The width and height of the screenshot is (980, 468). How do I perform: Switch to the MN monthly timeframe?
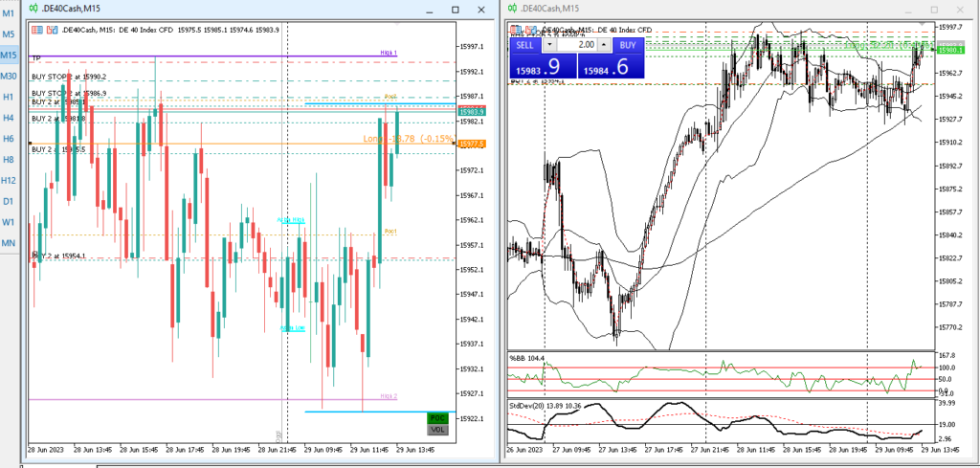point(8,243)
